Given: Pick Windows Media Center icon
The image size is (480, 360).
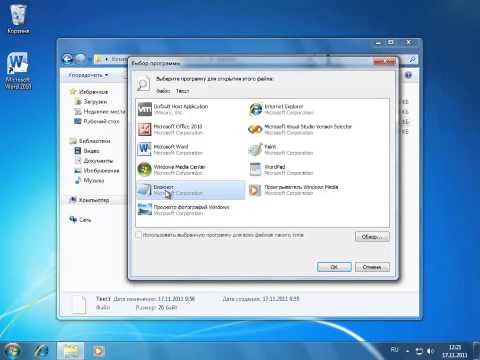Looking at the screenshot, I should (145, 170).
